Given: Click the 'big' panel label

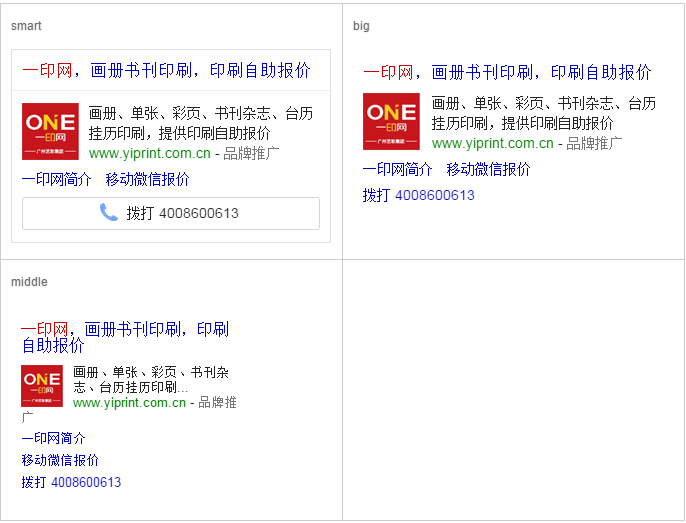Looking at the screenshot, I should 361,26.
